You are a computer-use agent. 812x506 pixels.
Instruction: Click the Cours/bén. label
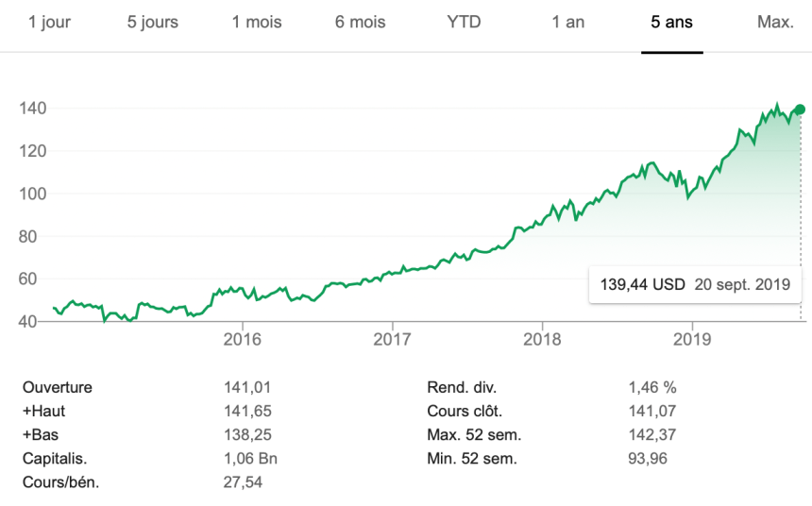(x=61, y=482)
